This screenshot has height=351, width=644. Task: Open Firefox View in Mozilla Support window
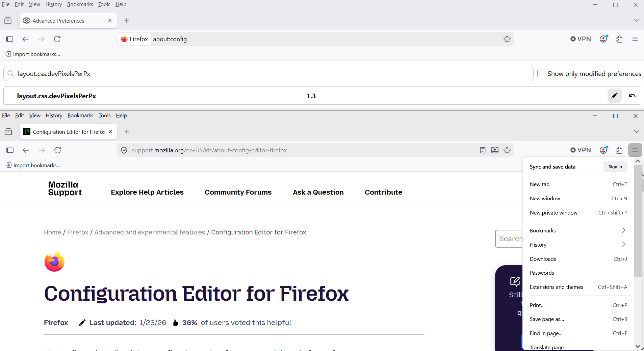(x=8, y=132)
